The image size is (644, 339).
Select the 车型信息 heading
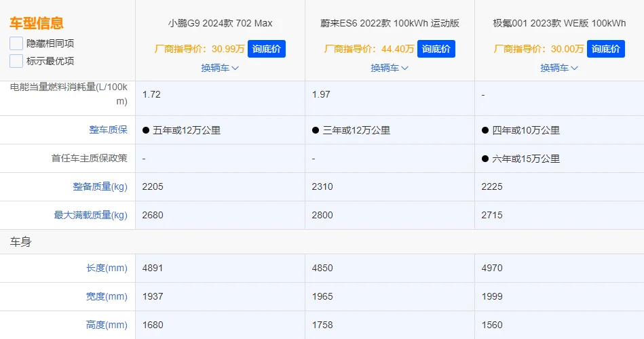37,23
